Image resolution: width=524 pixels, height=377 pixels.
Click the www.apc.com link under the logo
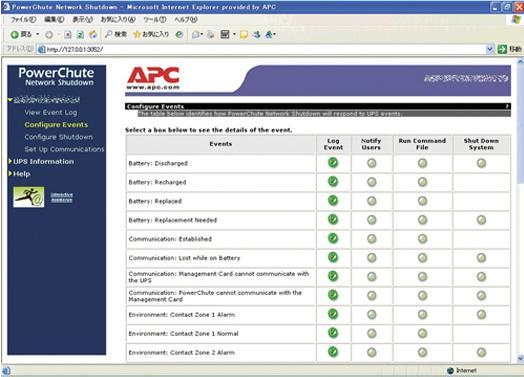(x=153, y=87)
